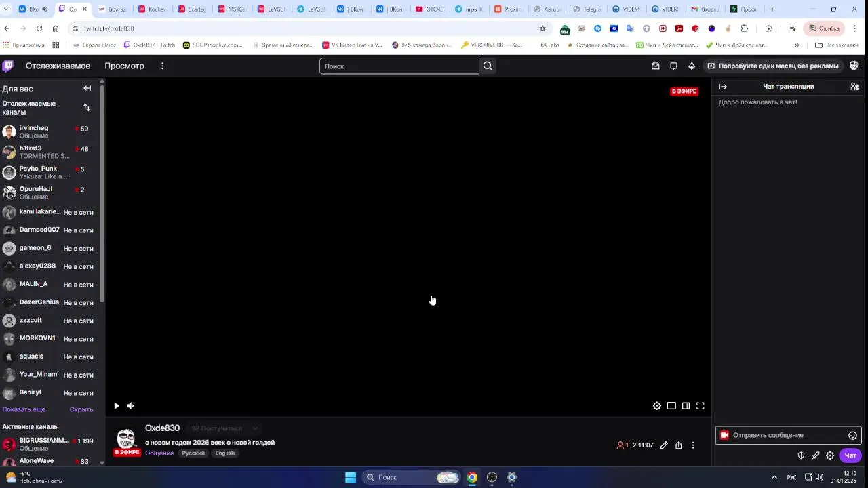
Task: Open new Chrome tab with plus button
Action: click(x=772, y=9)
